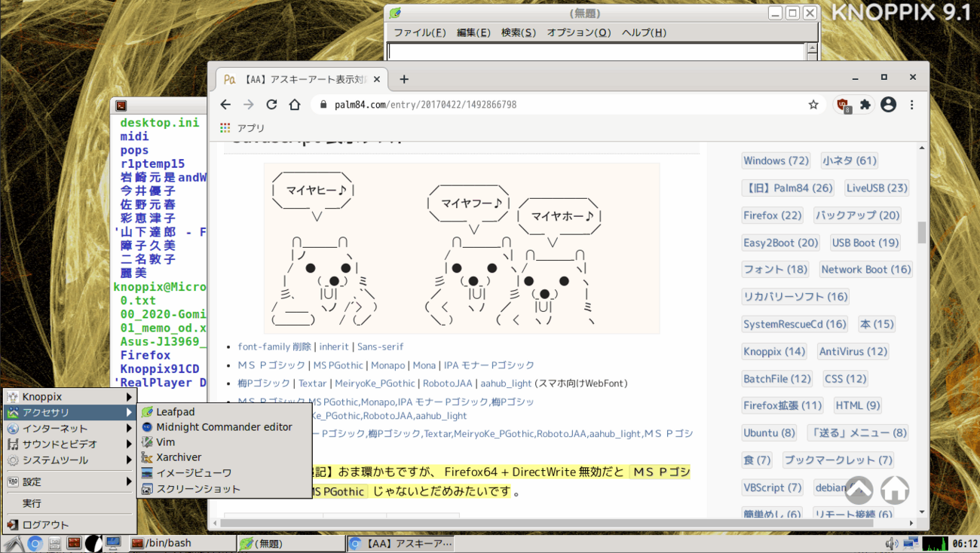The image size is (980, 553).
Task: Click the browser home icon
Action: click(295, 105)
